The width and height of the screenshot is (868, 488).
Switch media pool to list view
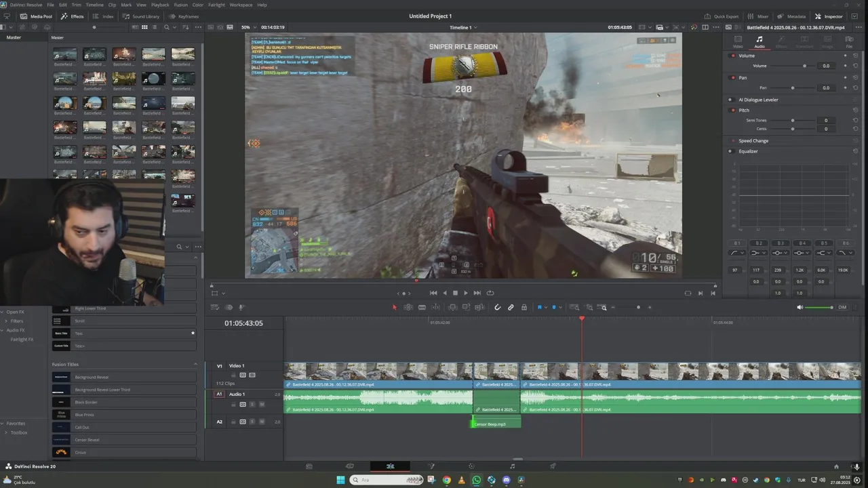tap(155, 27)
